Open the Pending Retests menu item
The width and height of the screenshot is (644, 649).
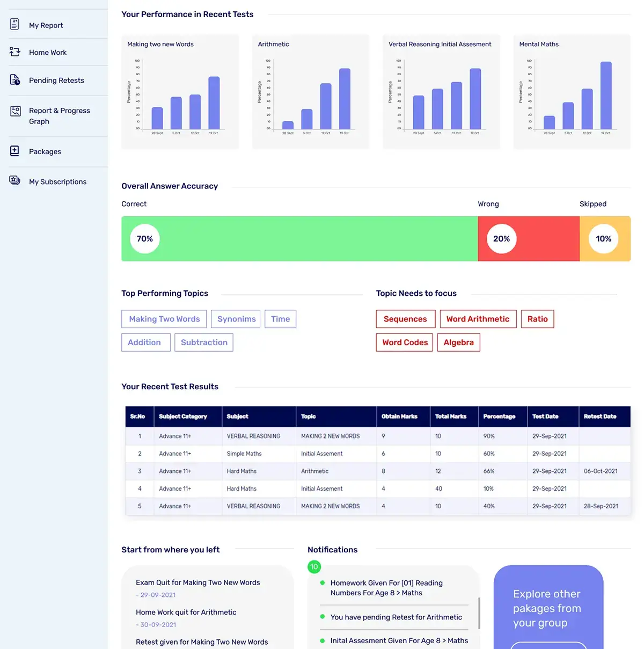[x=56, y=81]
